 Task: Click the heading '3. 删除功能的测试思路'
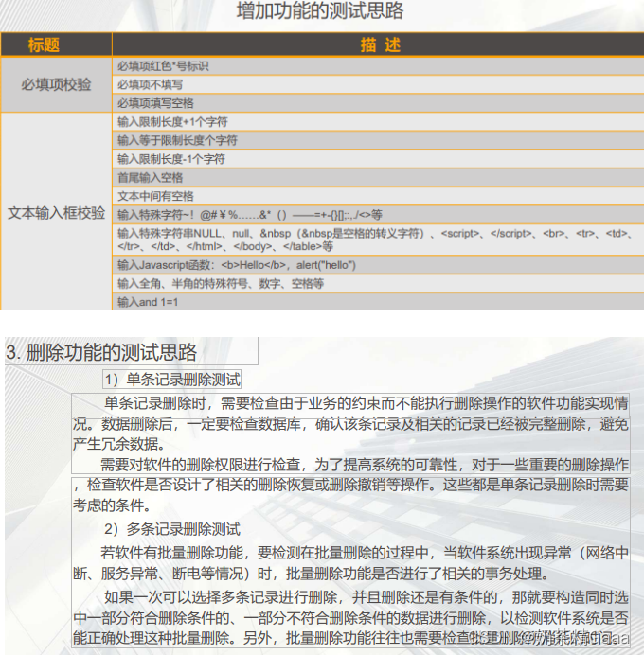(101, 352)
